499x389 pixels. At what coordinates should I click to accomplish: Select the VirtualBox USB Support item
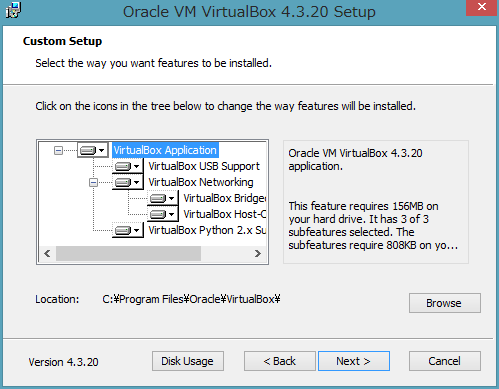(204, 166)
